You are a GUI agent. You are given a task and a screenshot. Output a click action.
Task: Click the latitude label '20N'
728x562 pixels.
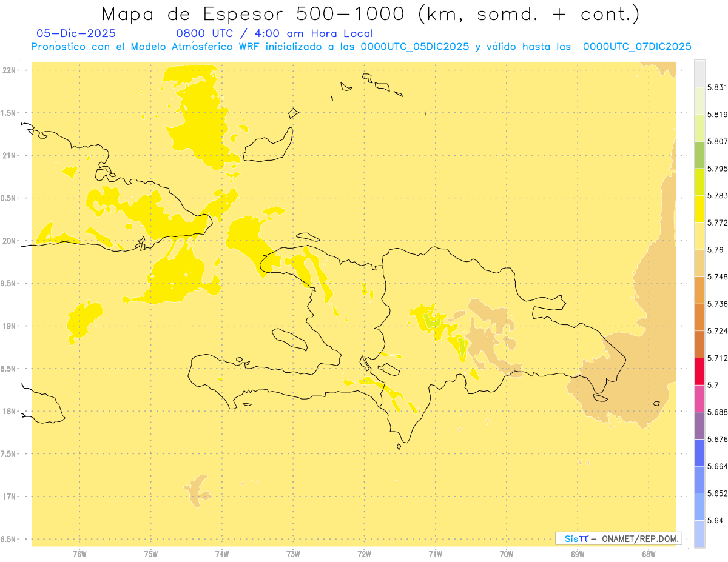coord(9,241)
